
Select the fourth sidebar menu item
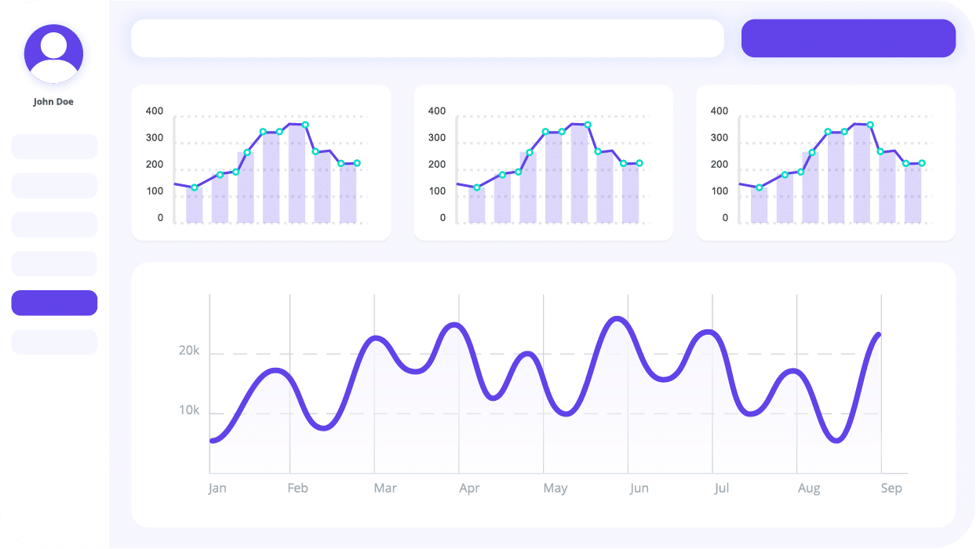54,264
